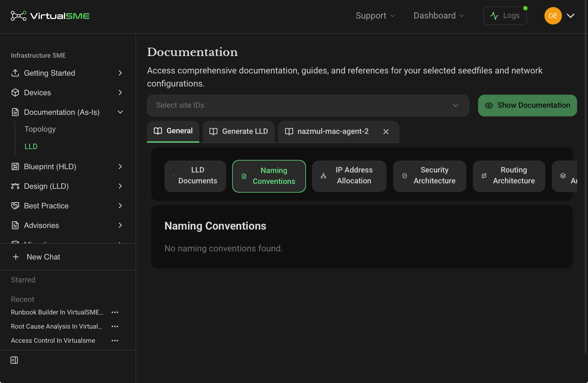Open the Support dropdown menu
This screenshot has height=383, width=588.
pyautogui.click(x=375, y=16)
